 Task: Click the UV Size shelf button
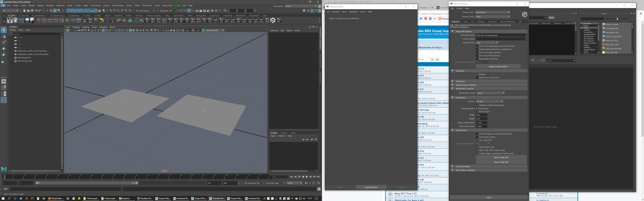164,20
